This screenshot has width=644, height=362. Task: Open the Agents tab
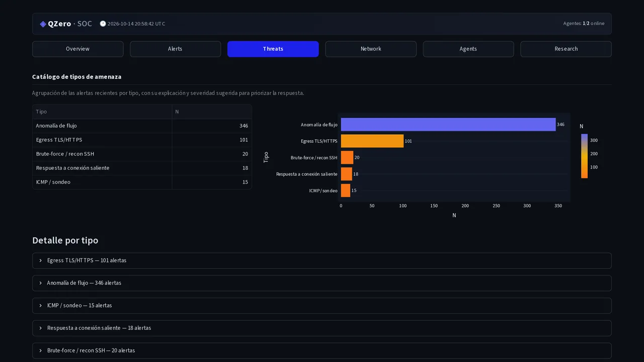(468, 49)
